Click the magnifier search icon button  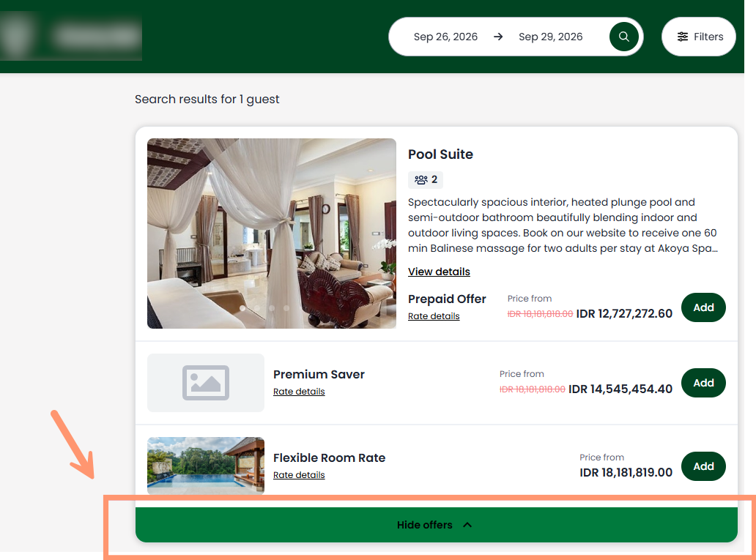click(x=623, y=37)
